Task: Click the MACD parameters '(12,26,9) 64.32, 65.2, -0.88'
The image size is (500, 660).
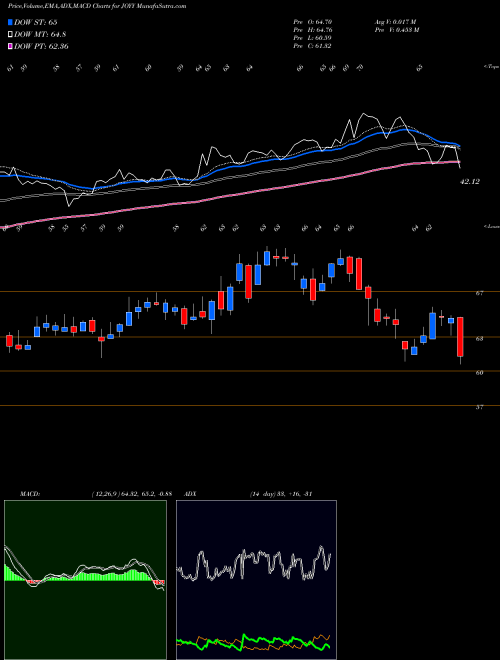Action: tap(131, 493)
